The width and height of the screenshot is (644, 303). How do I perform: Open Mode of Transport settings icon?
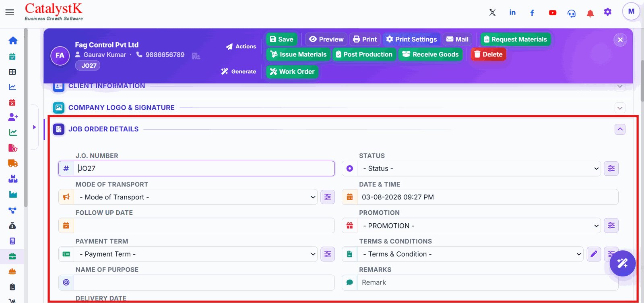tap(328, 197)
